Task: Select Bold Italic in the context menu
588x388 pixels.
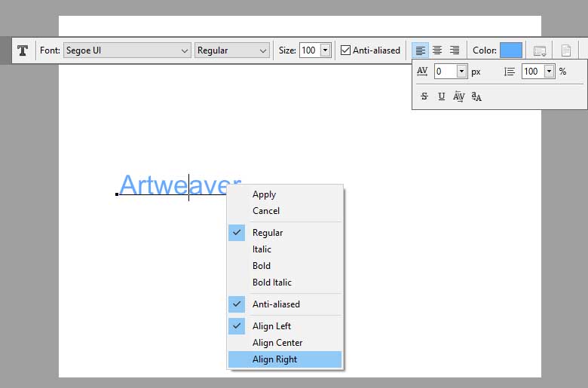Action: click(285, 282)
